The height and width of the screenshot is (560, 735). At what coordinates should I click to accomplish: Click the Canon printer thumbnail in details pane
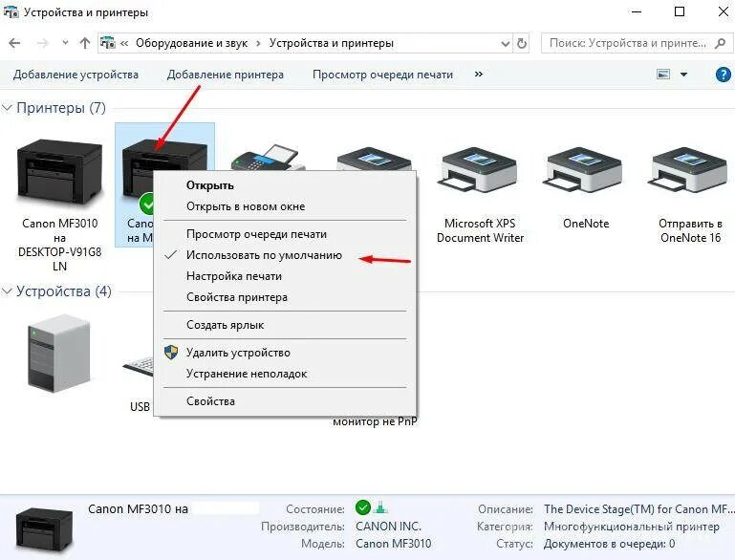44,530
